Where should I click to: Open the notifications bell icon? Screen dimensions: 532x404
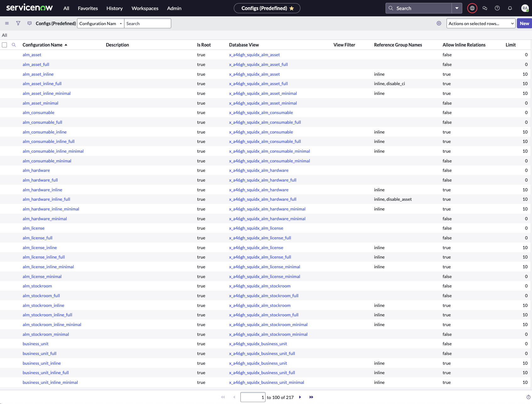[x=510, y=8]
